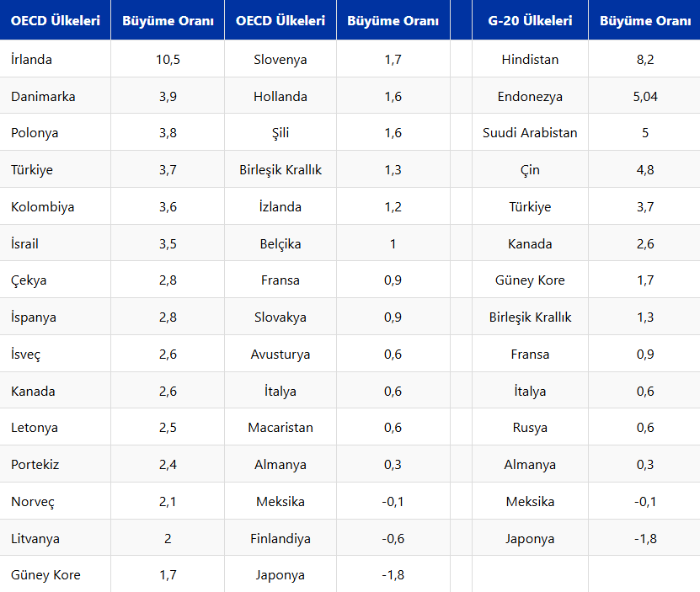Click İrlanda's growth rate value 10,5
The height and width of the screenshot is (592, 700).
tap(168, 60)
